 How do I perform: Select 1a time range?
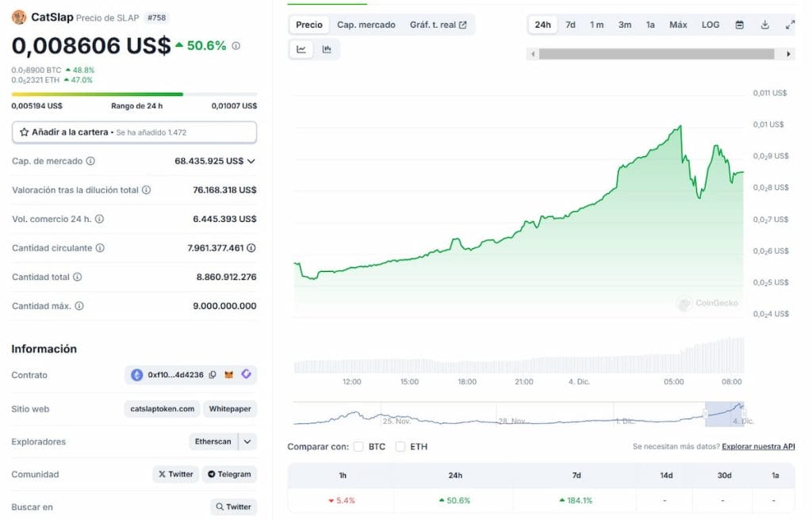pyautogui.click(x=650, y=25)
